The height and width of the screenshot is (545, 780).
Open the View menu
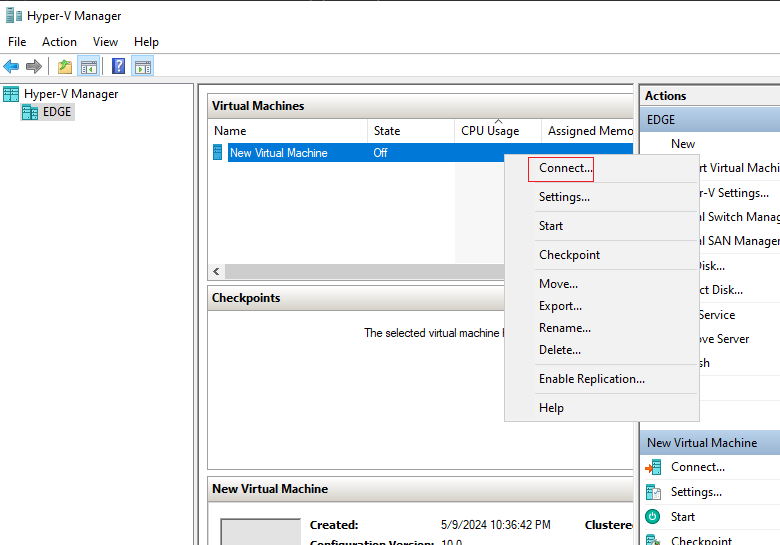click(x=105, y=42)
